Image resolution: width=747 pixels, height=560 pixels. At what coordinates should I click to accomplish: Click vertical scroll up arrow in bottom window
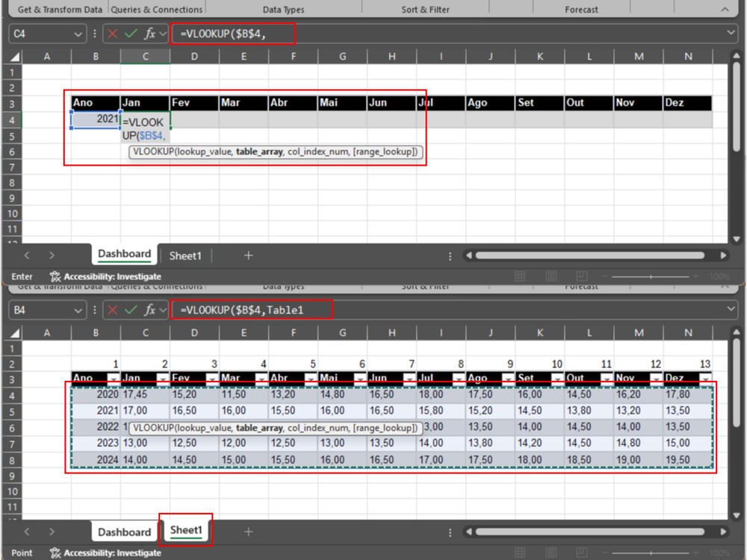click(737, 333)
